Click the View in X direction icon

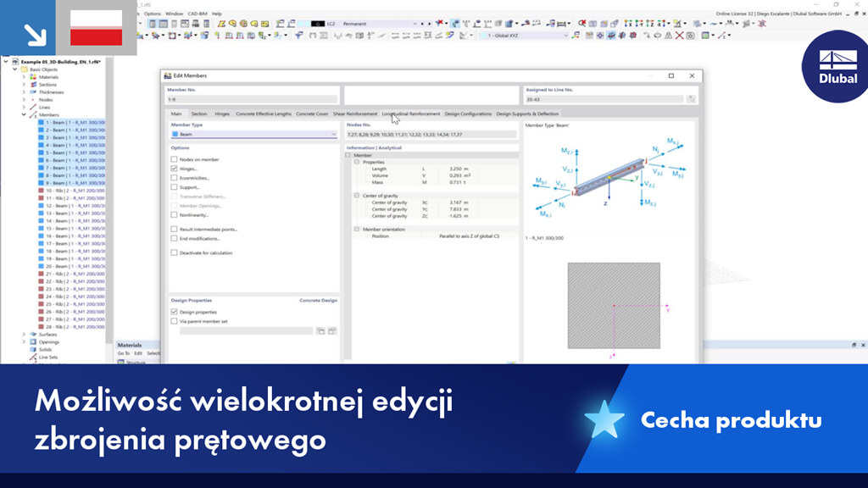coord(628,23)
